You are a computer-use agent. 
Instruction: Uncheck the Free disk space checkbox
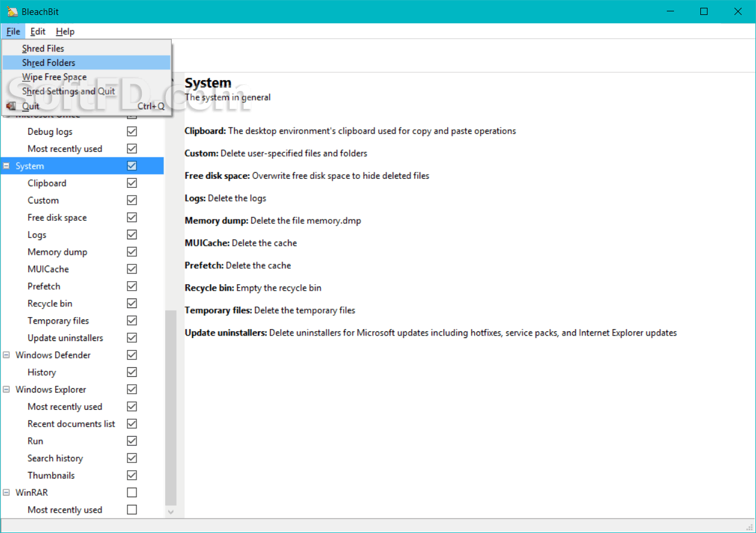tap(132, 218)
